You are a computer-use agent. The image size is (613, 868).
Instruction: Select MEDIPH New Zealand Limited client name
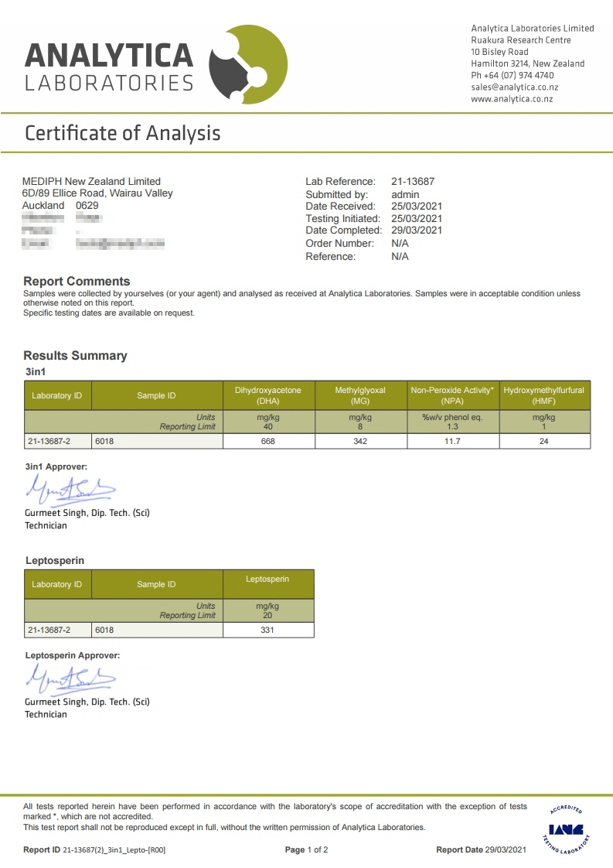point(91,182)
